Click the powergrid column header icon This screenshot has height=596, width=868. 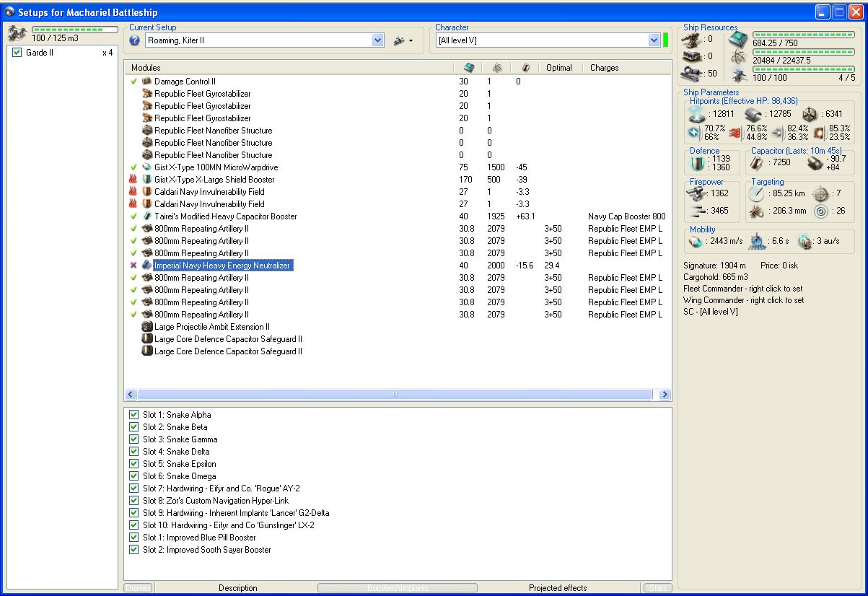click(497, 68)
